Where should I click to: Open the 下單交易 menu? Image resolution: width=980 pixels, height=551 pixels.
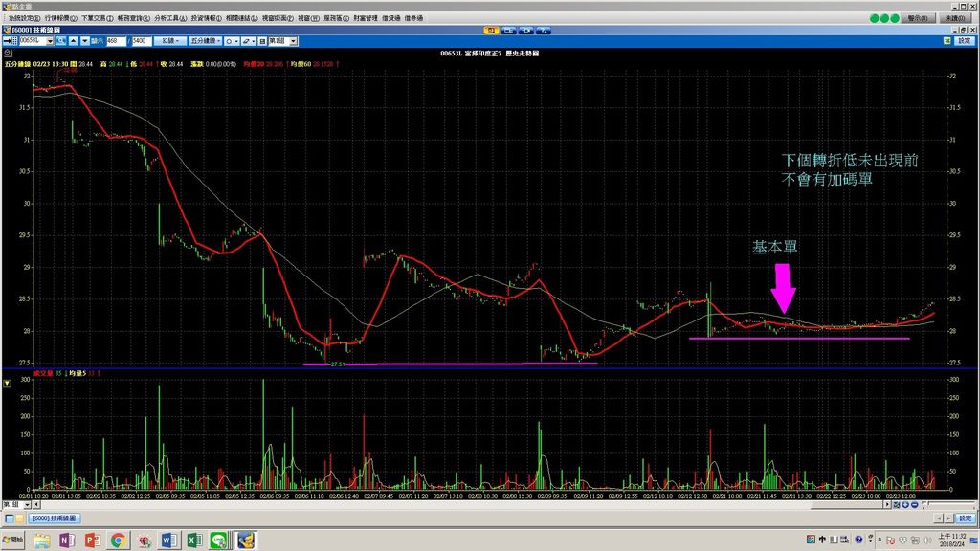[x=97, y=18]
